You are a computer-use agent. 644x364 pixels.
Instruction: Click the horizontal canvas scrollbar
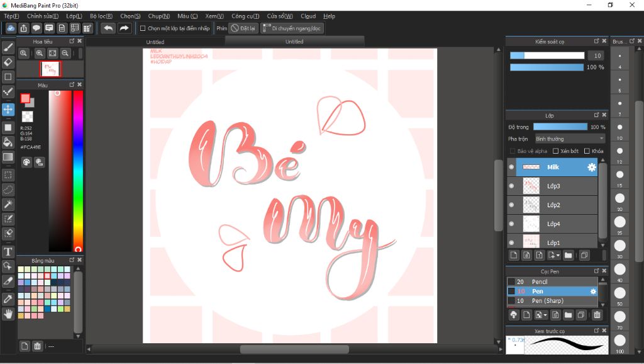tap(294, 349)
